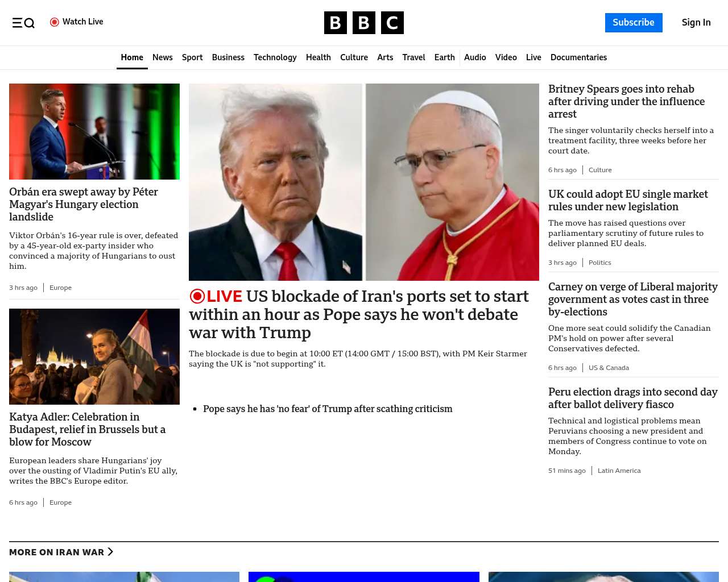
Task: Open Peru election ballot fiasco headline
Action: [632, 398]
